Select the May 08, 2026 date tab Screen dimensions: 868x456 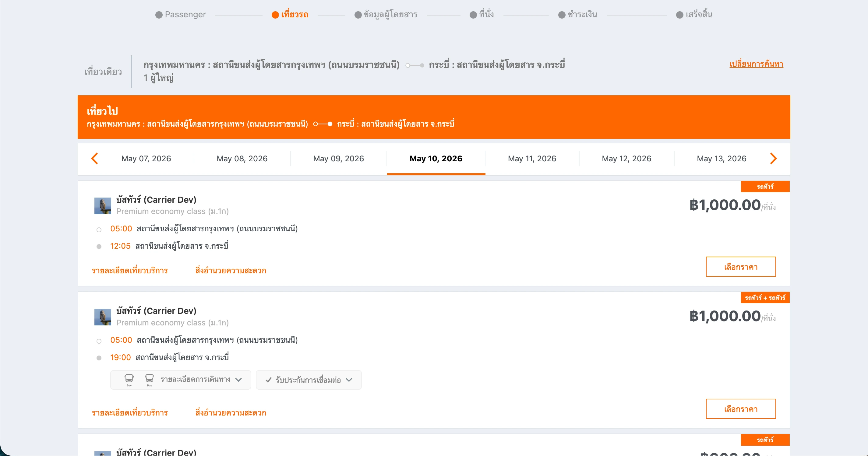point(242,159)
